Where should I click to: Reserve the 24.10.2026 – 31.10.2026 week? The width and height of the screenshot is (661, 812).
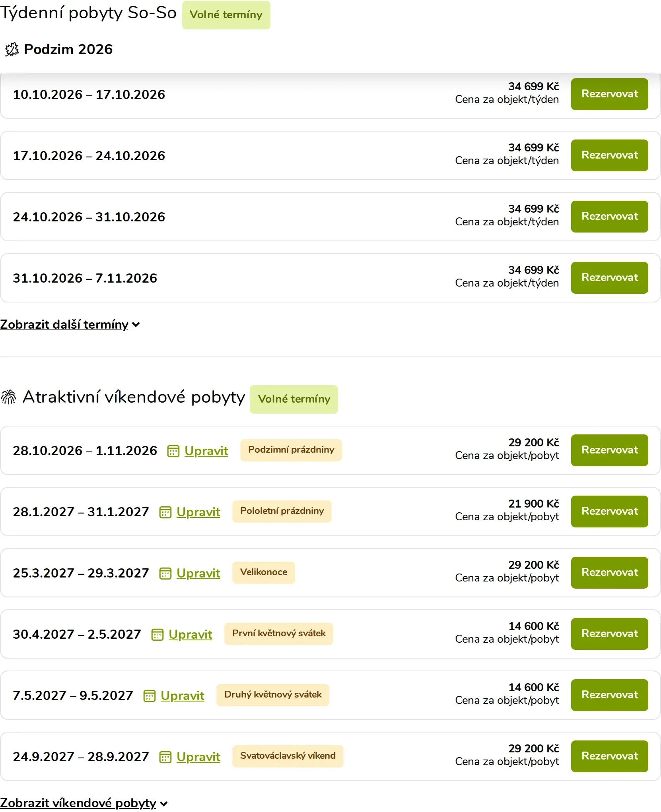pos(609,217)
